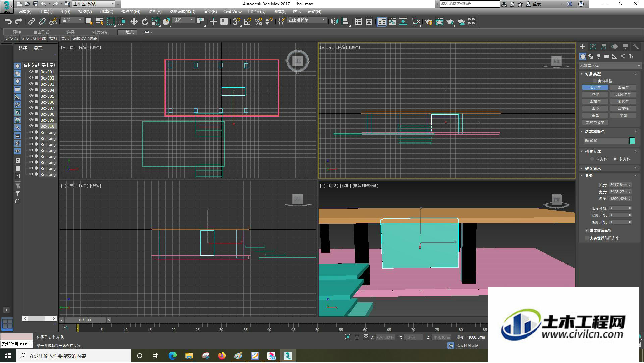644x363 pixels.
Task: Click the Redo arrow in main toolbar
Action: [x=19, y=22]
